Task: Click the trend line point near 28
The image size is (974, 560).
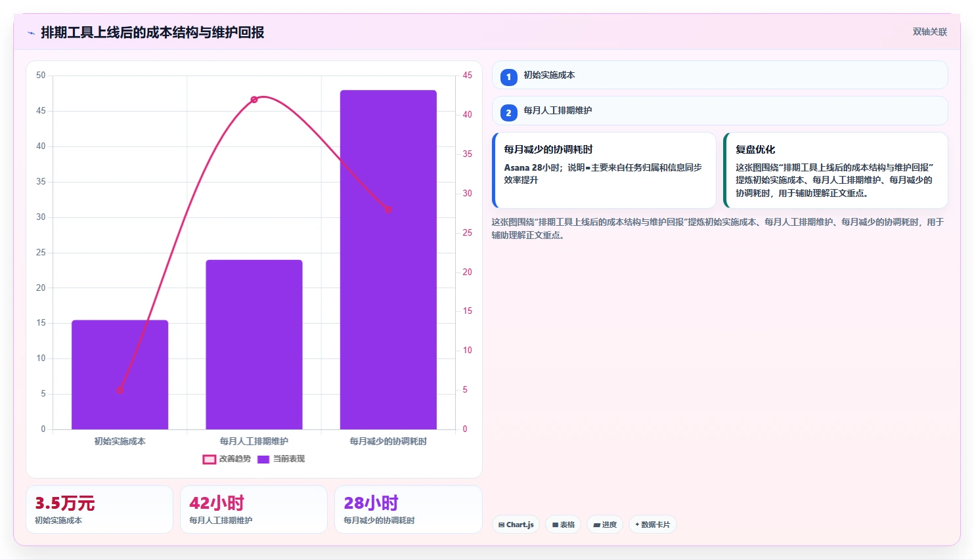Action: [x=388, y=209]
